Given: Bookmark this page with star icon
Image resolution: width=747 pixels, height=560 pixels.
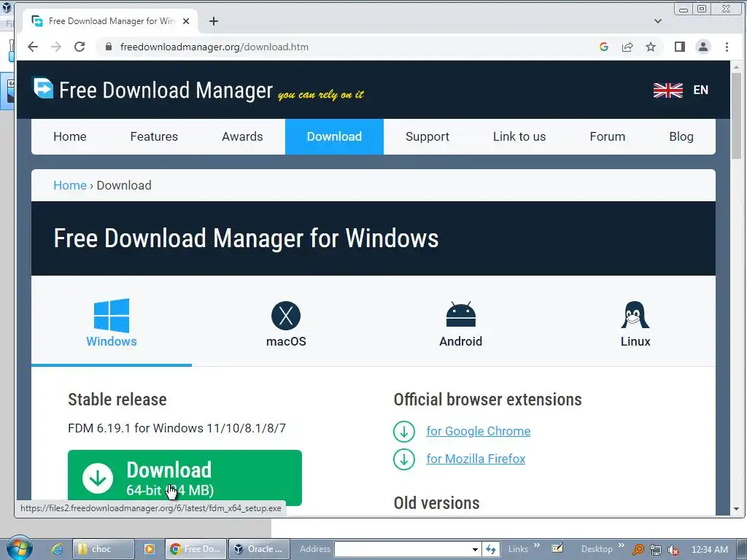Looking at the screenshot, I should [x=651, y=47].
